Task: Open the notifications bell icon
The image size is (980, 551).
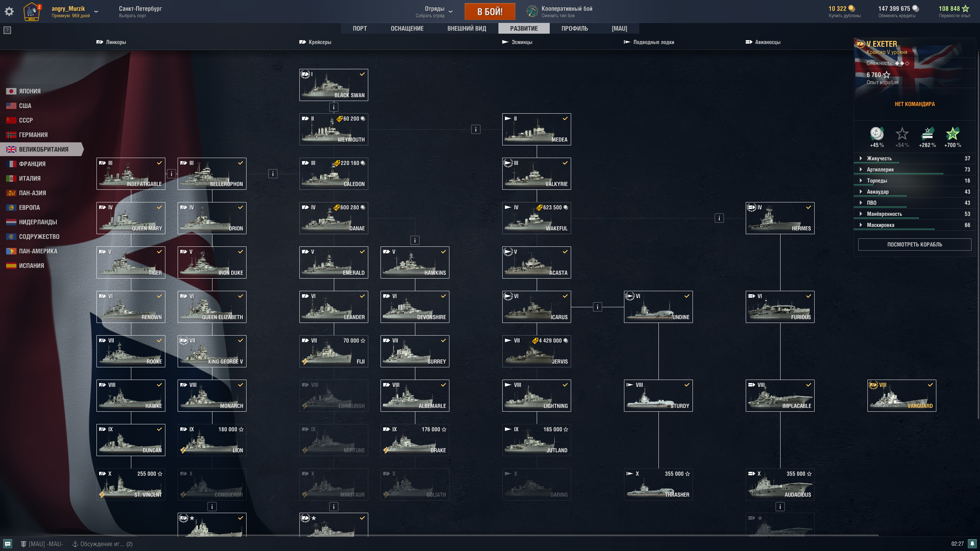Action: pyautogui.click(x=972, y=544)
